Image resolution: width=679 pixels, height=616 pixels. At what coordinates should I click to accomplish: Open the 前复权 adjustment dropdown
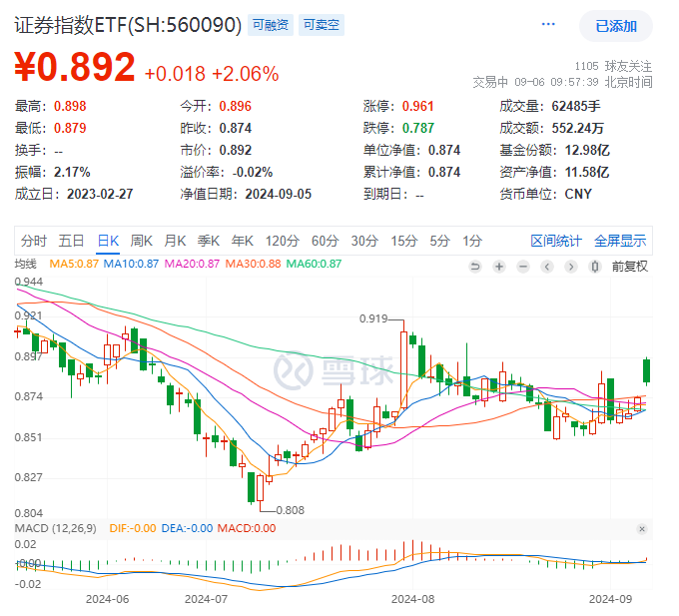point(630,267)
